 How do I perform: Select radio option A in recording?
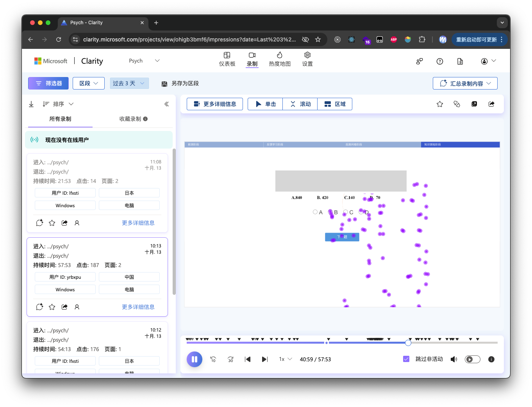point(315,212)
